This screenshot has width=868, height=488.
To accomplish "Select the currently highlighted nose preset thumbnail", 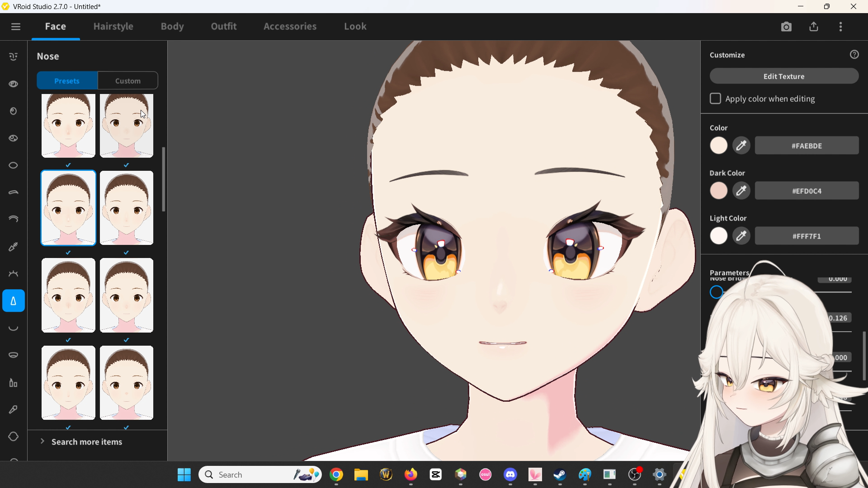I will pyautogui.click(x=68, y=208).
